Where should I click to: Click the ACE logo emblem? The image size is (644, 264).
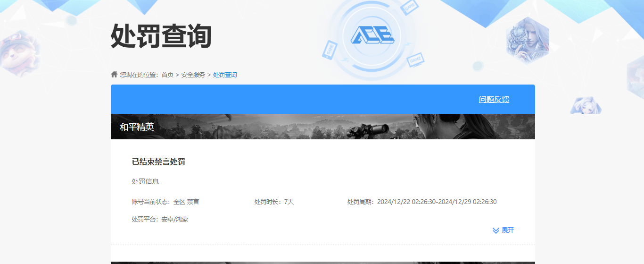click(372, 36)
